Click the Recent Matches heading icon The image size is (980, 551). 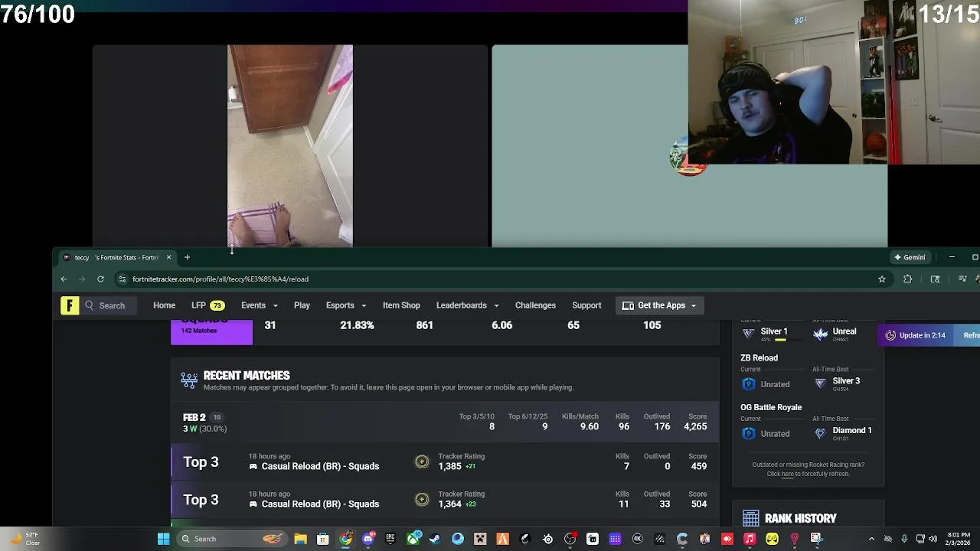tap(189, 380)
